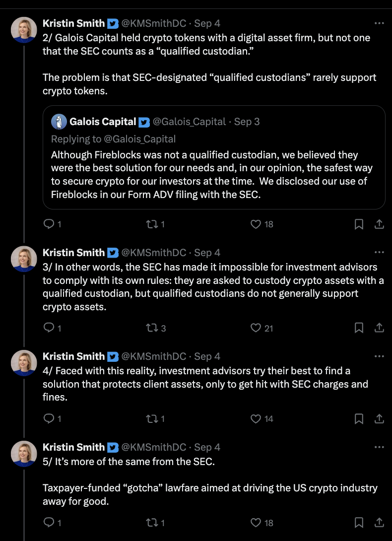Bookmark the 4/ "Faced with this reality" tweet
Image resolution: width=392 pixels, height=541 pixels.
point(359,418)
